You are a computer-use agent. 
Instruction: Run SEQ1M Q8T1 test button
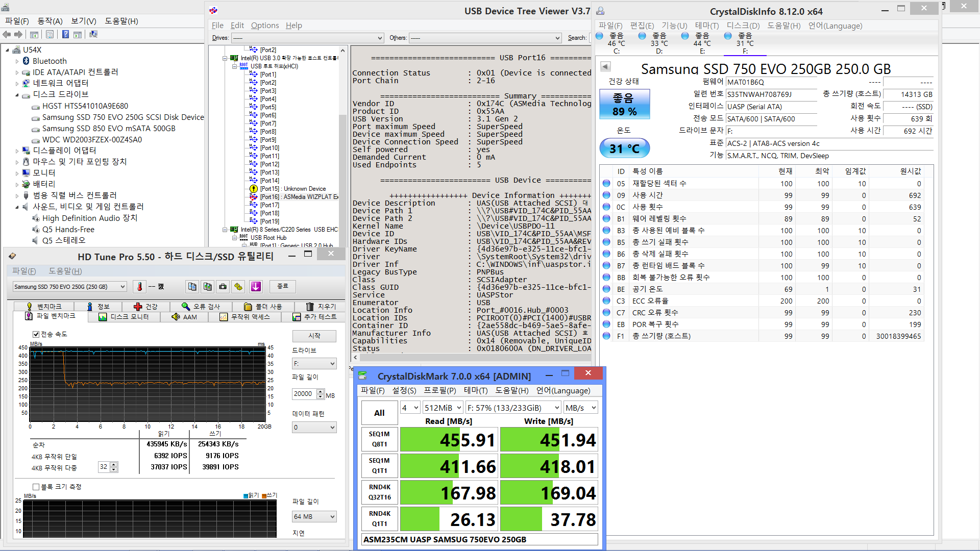[x=379, y=439]
